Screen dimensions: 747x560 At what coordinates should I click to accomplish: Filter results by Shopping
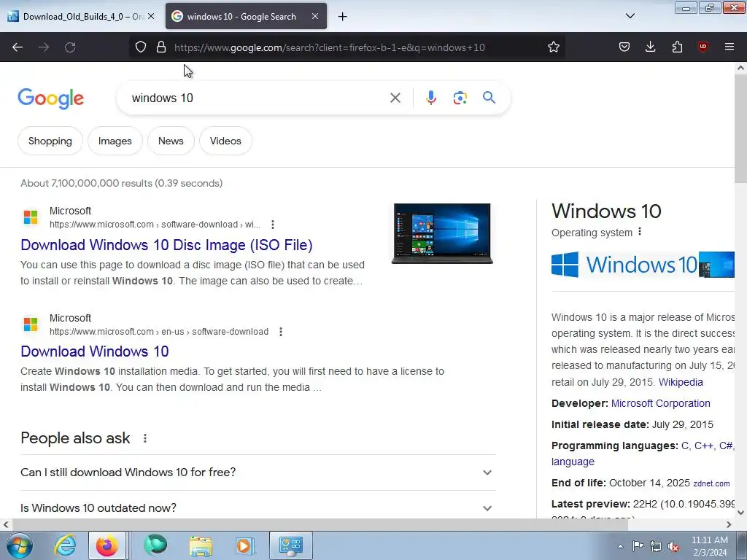(50, 141)
